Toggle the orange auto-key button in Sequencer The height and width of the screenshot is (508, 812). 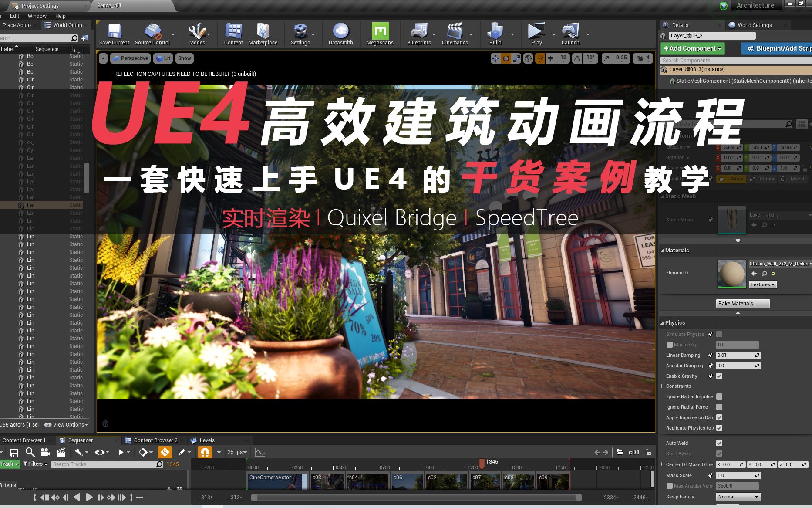pos(165,453)
